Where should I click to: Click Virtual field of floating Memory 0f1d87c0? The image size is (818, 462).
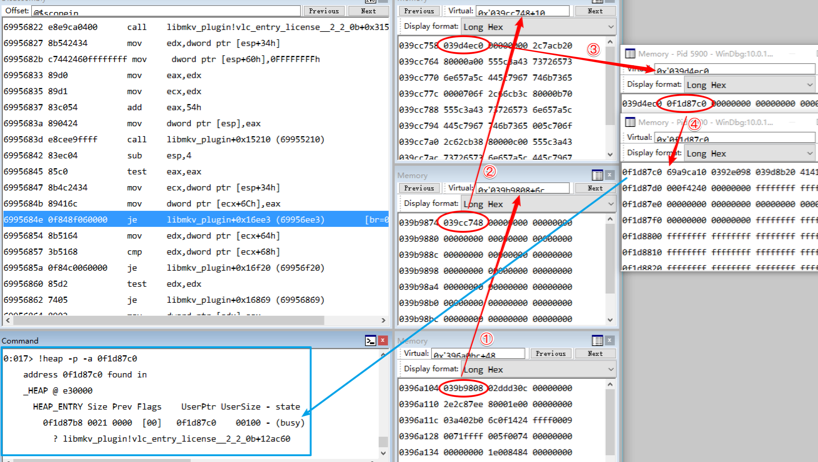pos(734,138)
